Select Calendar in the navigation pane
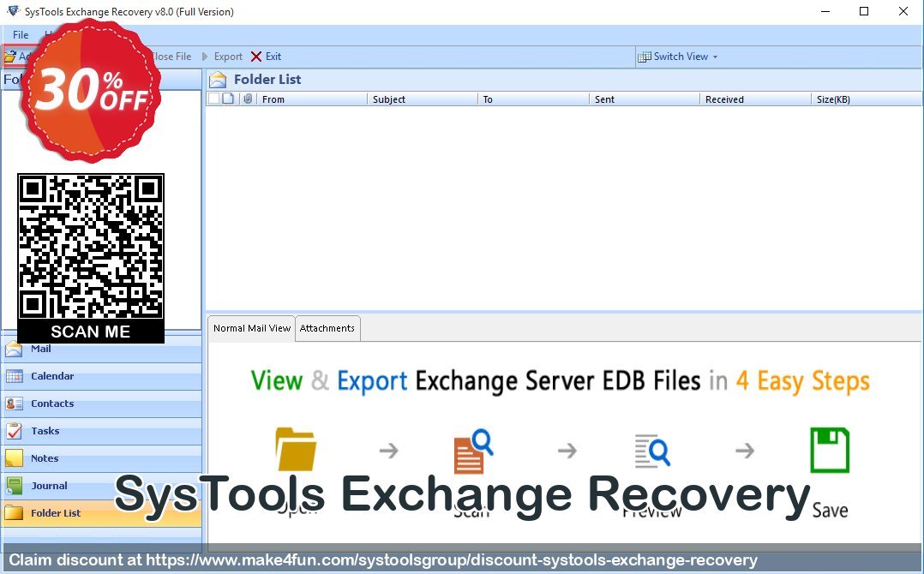Viewport: 924px width, 574px height. (x=101, y=376)
